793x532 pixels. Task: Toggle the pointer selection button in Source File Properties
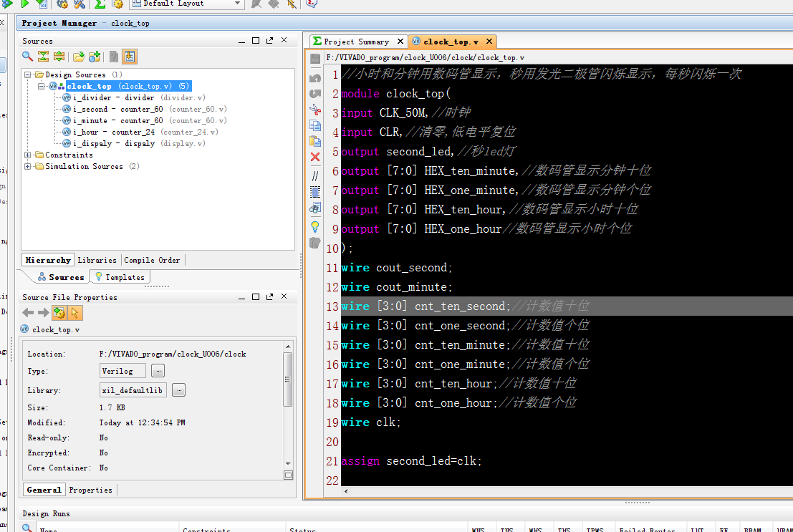click(x=75, y=313)
